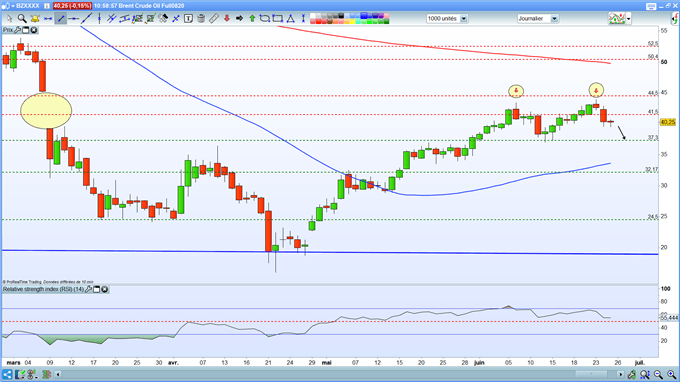Click the trash can delete-objects icon
Viewport: 680px width, 382px height.
coord(201,18)
